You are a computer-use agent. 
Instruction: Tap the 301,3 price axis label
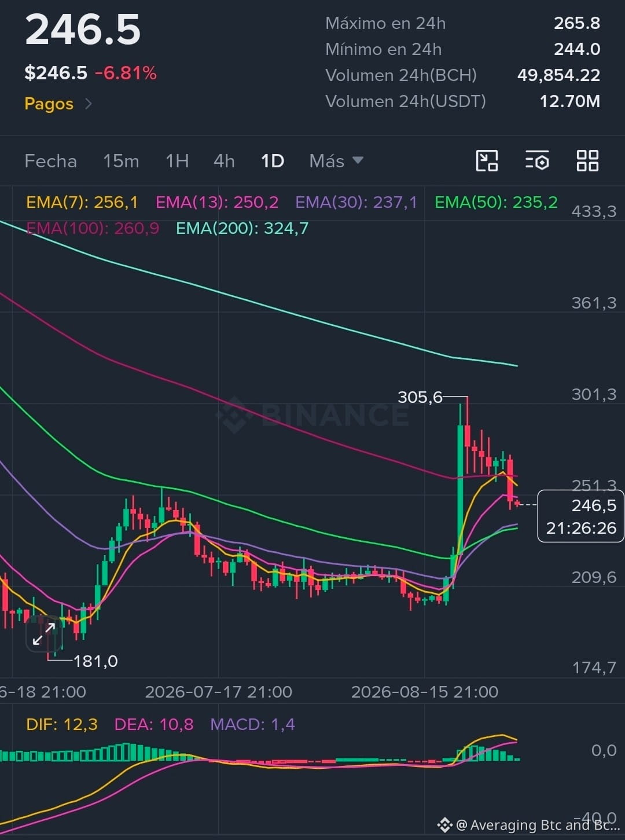coord(594,394)
